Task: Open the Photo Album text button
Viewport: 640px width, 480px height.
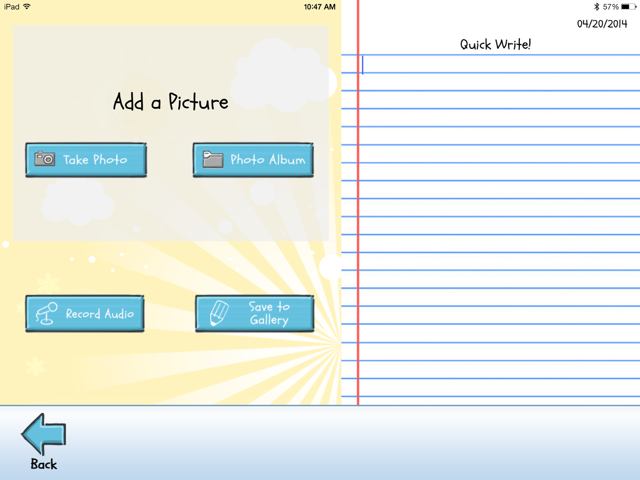Action: (267, 160)
